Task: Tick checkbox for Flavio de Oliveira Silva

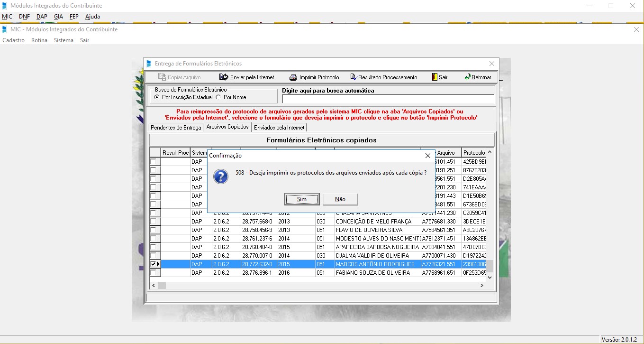Action: [154, 230]
